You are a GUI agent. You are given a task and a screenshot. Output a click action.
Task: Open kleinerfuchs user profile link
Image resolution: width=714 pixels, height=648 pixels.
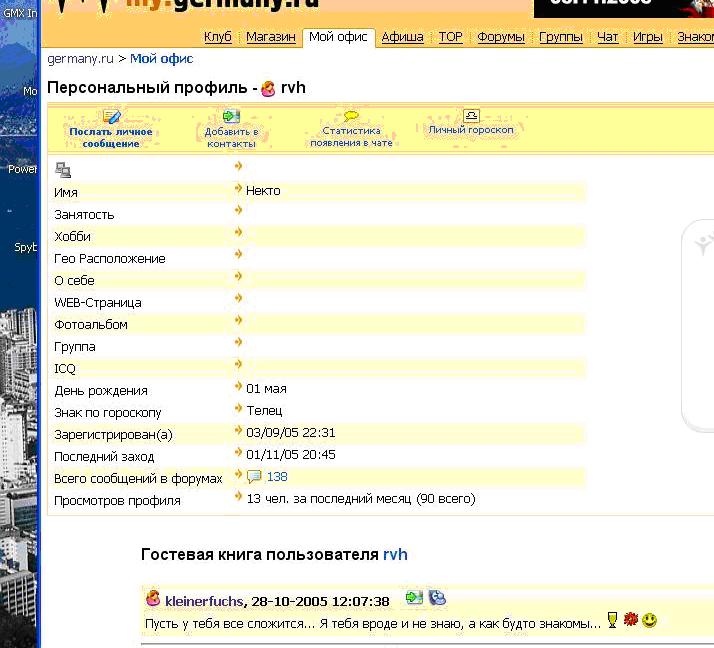pyautogui.click(x=204, y=601)
